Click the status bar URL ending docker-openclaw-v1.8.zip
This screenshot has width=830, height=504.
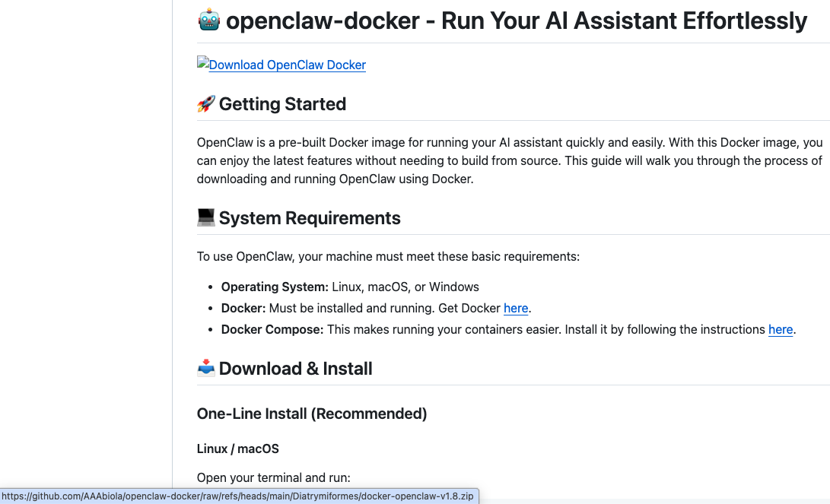pos(237,496)
